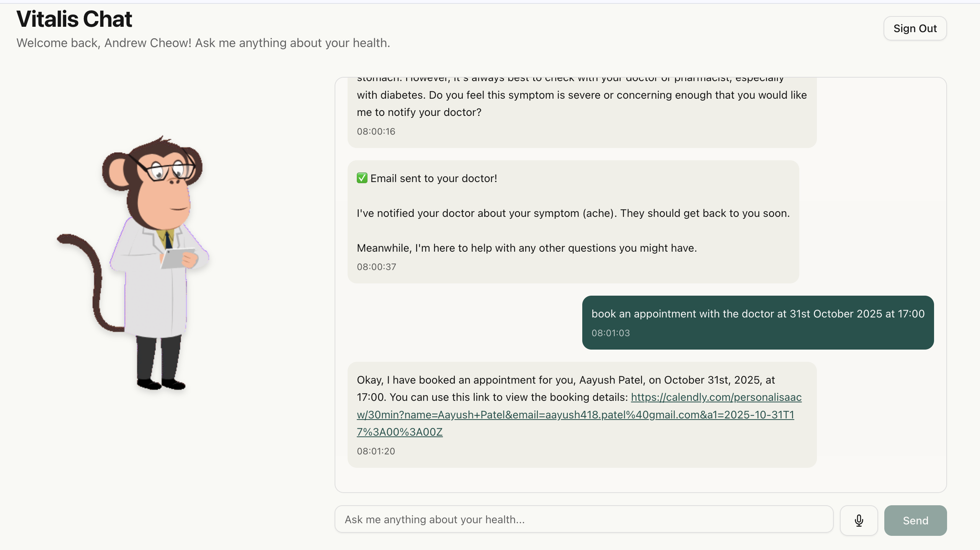The width and height of the screenshot is (980, 550).
Task: Click the 08:00:37 timestamp
Action: pos(376,267)
